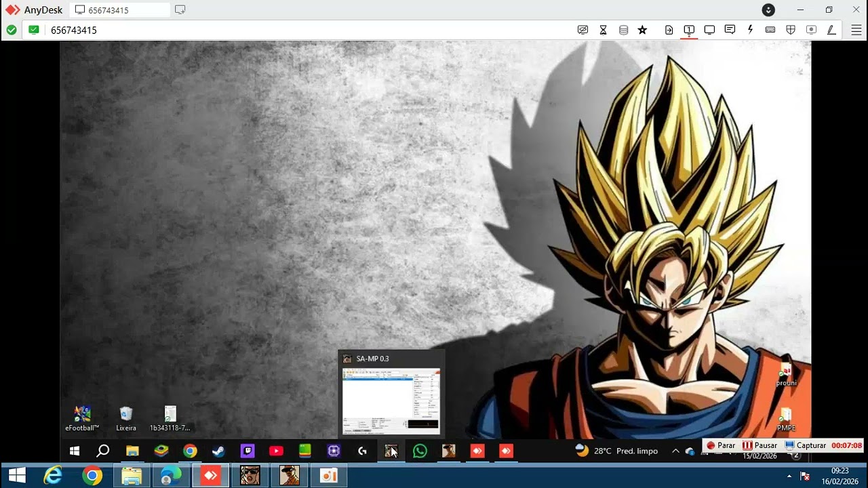Open AnyDesk keyboard settings icon

coord(770,30)
